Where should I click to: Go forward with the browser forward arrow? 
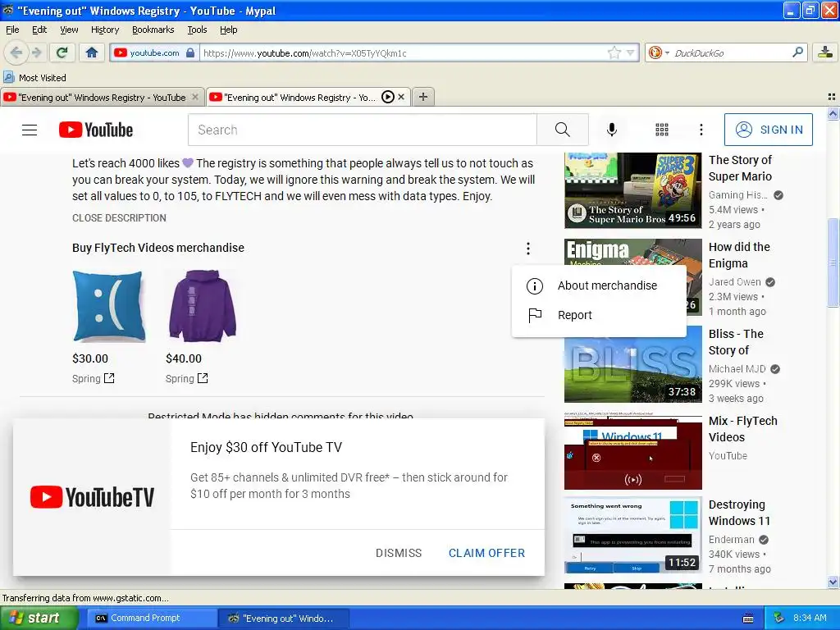(x=36, y=52)
